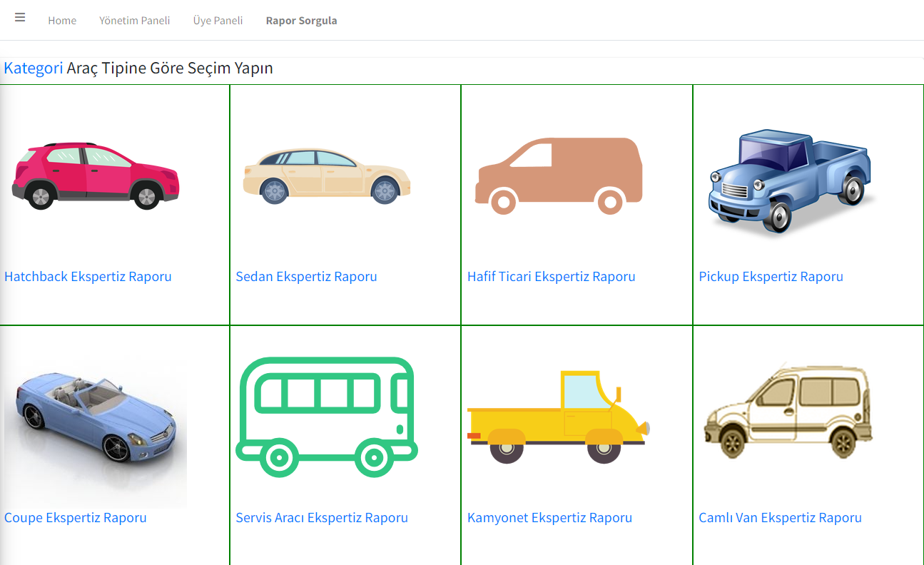Pick the green service bus image
924x565 pixels.
click(x=327, y=417)
